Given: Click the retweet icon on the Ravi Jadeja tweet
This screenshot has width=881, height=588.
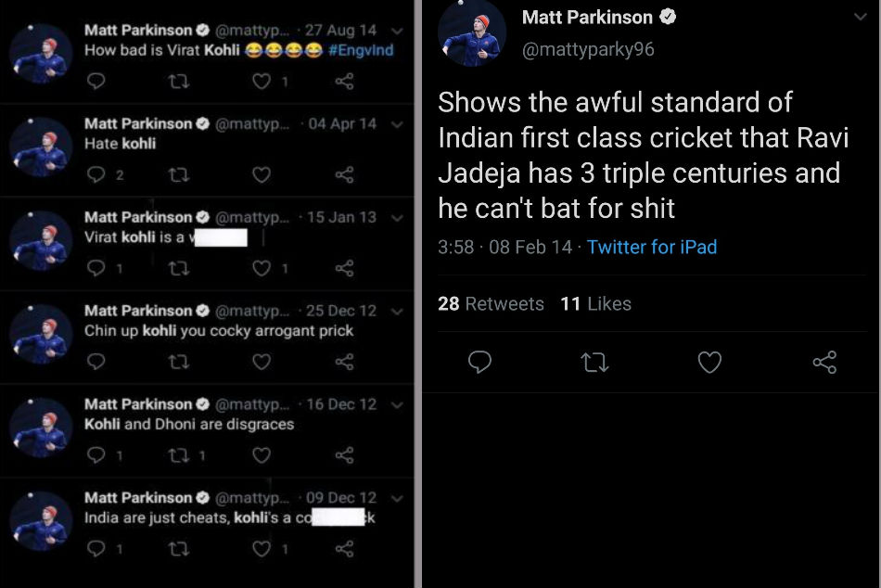Looking at the screenshot, I should pos(594,363).
